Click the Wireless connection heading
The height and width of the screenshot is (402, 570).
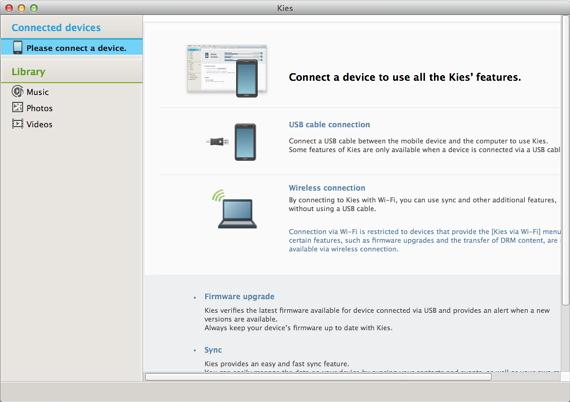pos(327,188)
